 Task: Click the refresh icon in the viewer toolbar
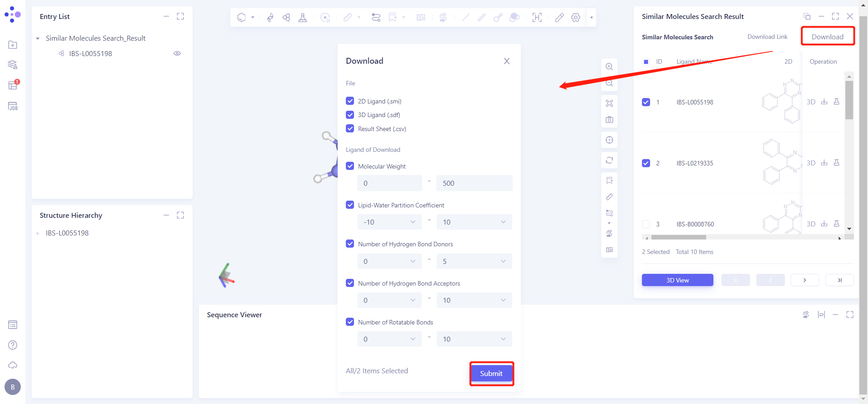coord(609,160)
